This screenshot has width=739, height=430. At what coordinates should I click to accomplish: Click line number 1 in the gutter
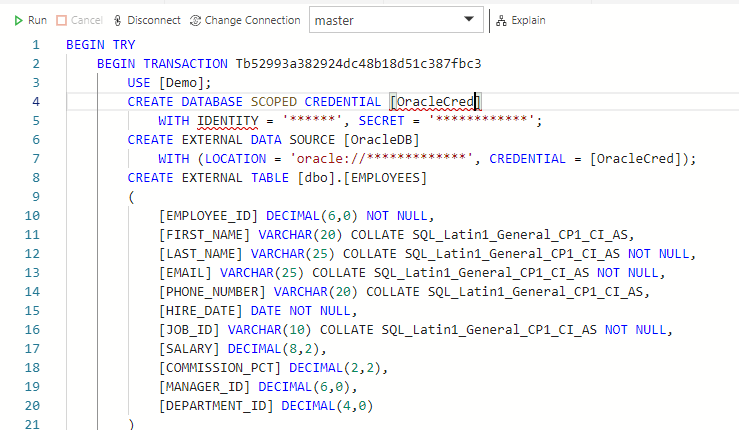pos(36,46)
